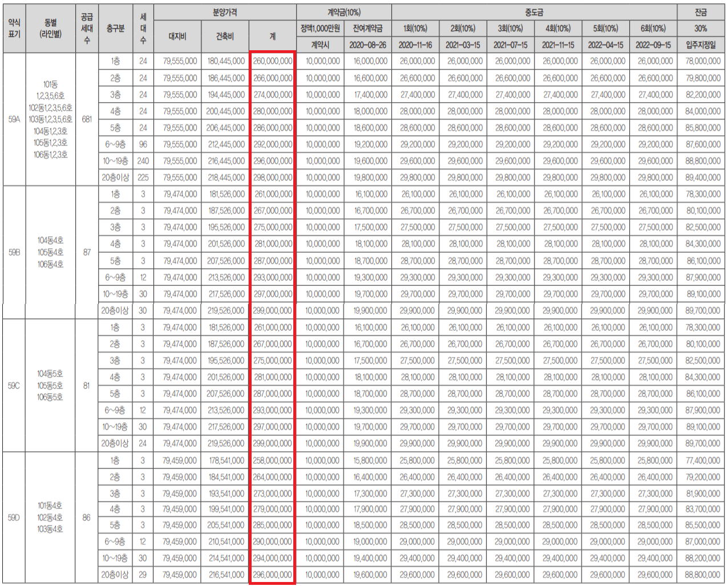This screenshot has width=728, height=586.
Task: Click the 분양가격 header cell
Action: click(x=225, y=12)
